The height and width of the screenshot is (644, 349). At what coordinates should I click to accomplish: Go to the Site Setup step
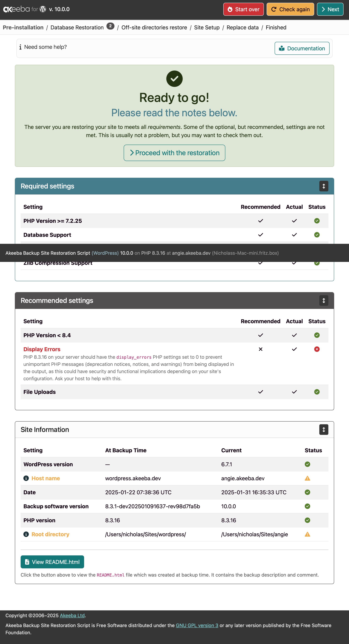coord(207,27)
